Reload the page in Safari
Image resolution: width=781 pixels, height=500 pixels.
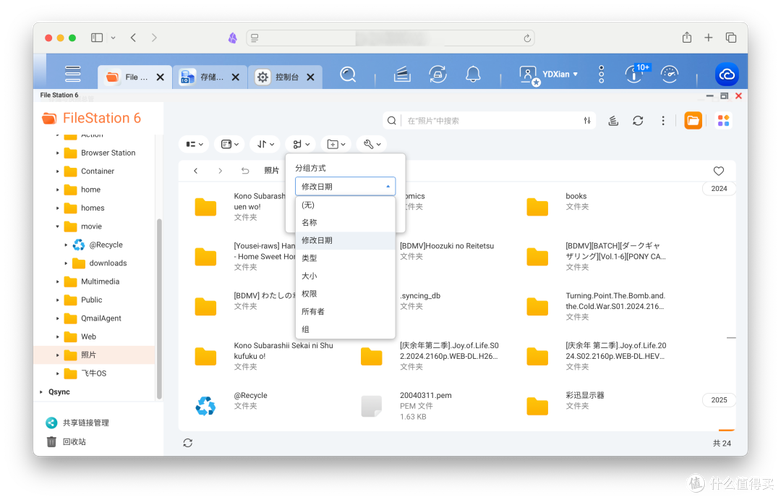click(x=527, y=38)
